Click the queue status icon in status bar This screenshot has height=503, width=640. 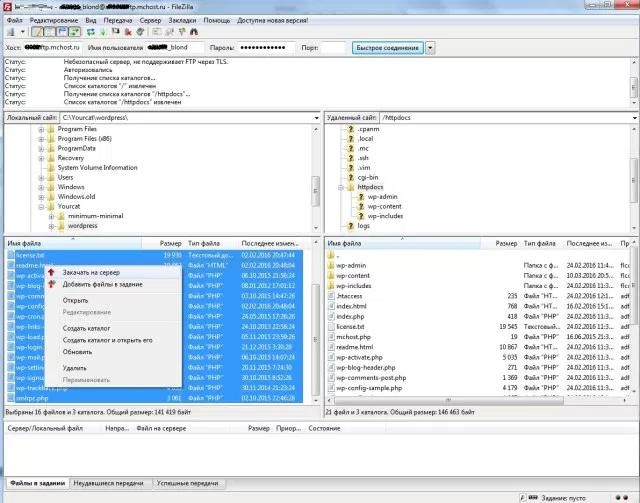pyautogui.click(x=533, y=498)
